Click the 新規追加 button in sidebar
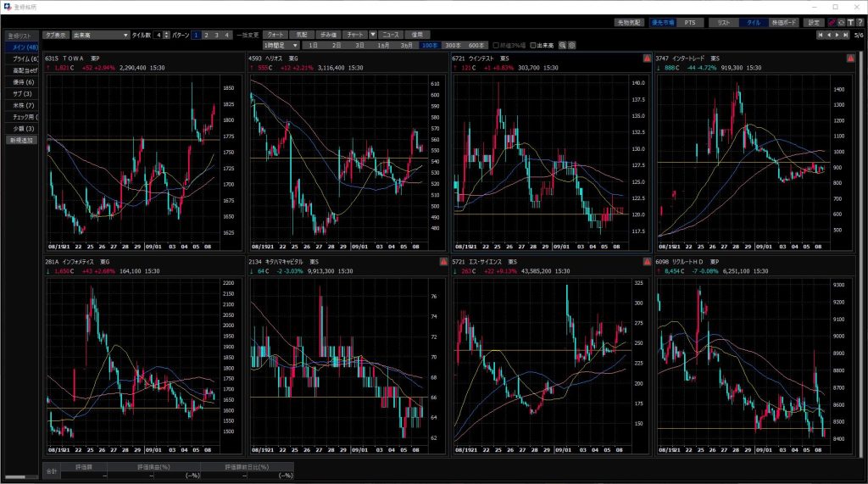868x484 pixels. pyautogui.click(x=21, y=140)
